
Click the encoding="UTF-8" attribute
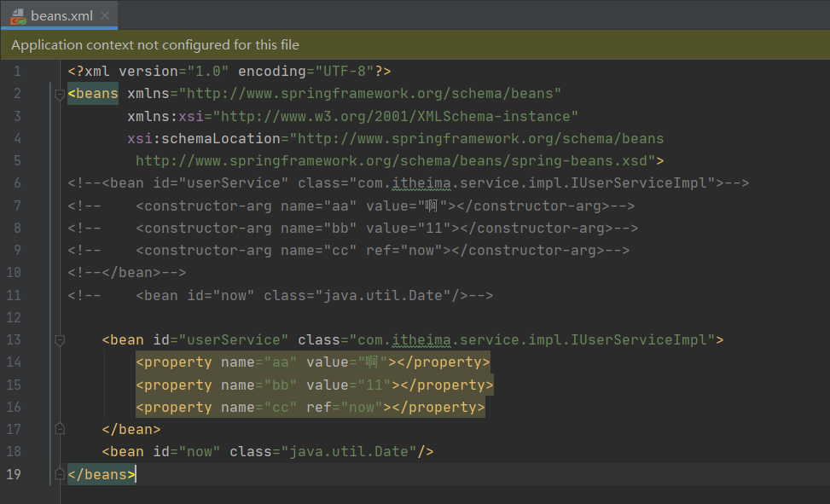tap(306, 71)
